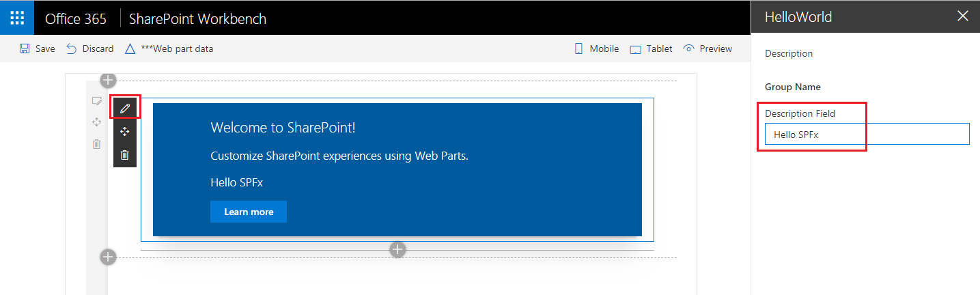Switch to Mobile preview
Viewport: 980px width, 295px height.
coord(596,48)
